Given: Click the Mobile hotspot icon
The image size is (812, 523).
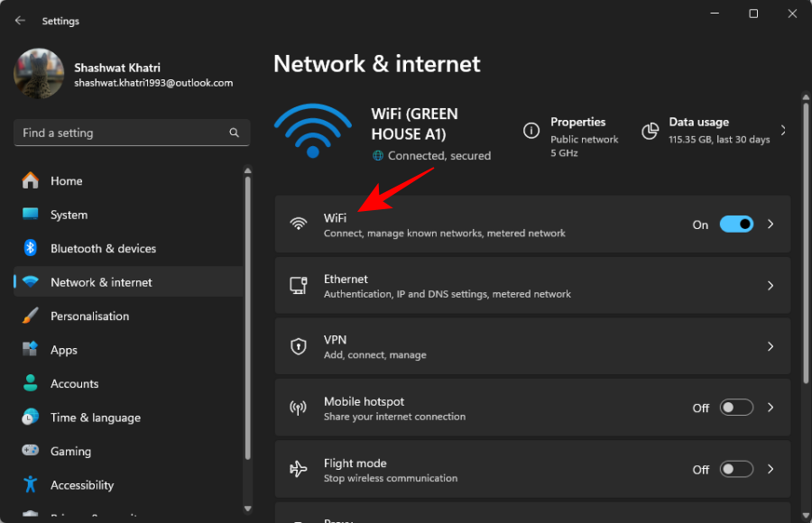Looking at the screenshot, I should (299, 408).
